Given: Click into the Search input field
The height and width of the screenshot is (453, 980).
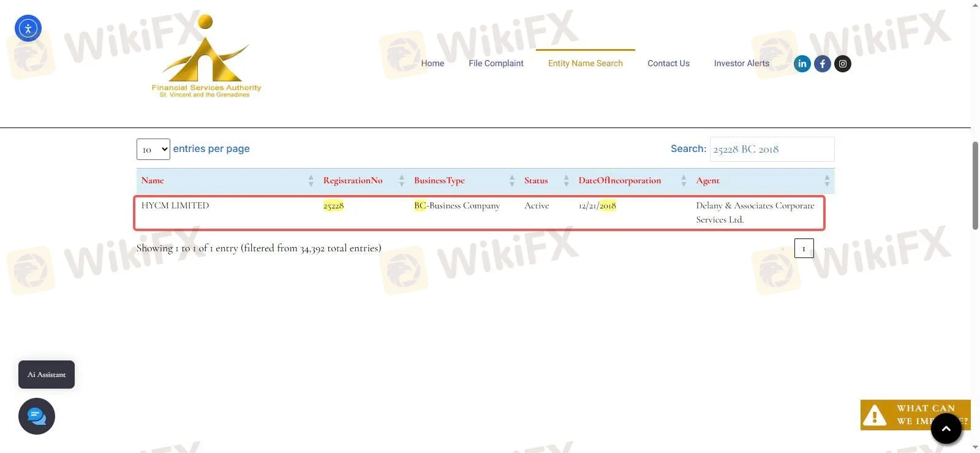Looking at the screenshot, I should (x=772, y=150).
